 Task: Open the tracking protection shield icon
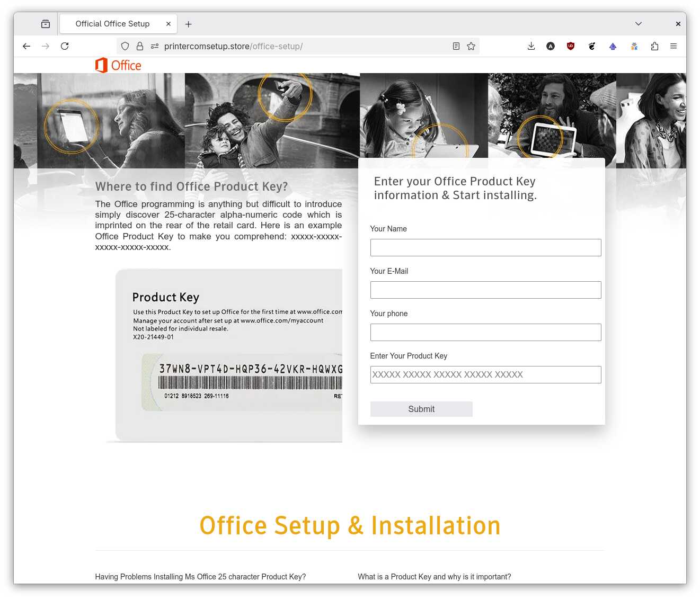[x=125, y=46]
